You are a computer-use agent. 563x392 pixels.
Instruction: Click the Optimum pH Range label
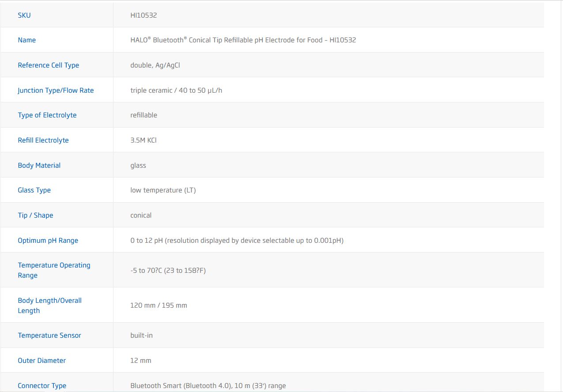click(48, 241)
